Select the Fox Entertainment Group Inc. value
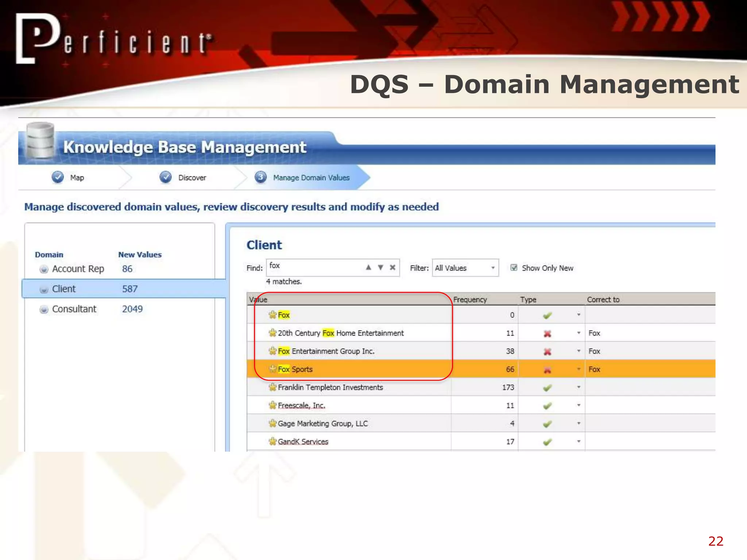747x560 pixels. coord(326,351)
